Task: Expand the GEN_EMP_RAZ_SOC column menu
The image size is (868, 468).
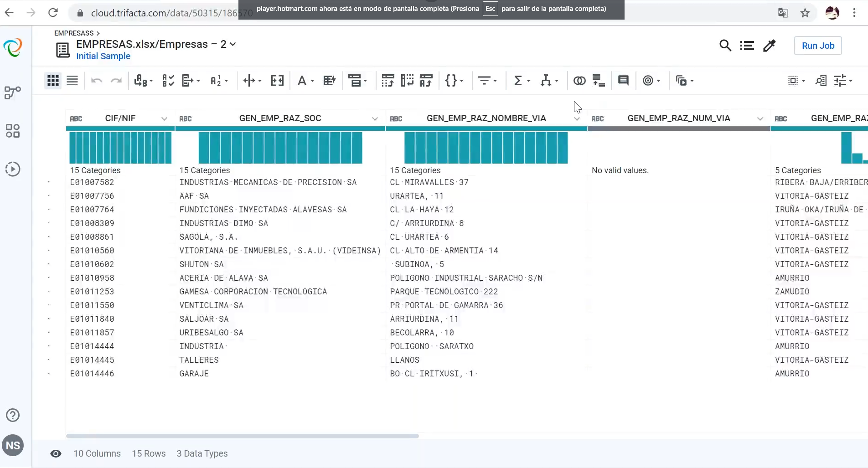Action: tap(375, 118)
